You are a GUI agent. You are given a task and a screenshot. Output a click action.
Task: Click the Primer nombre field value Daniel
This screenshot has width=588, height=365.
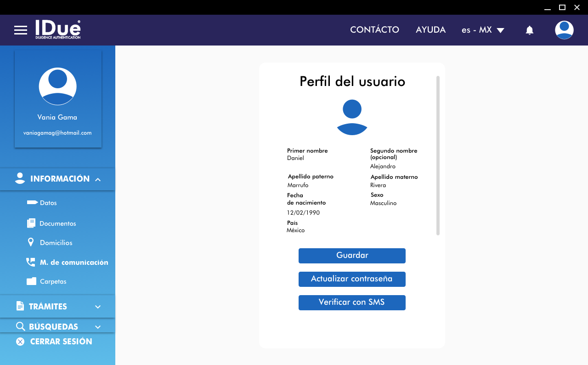(x=295, y=158)
